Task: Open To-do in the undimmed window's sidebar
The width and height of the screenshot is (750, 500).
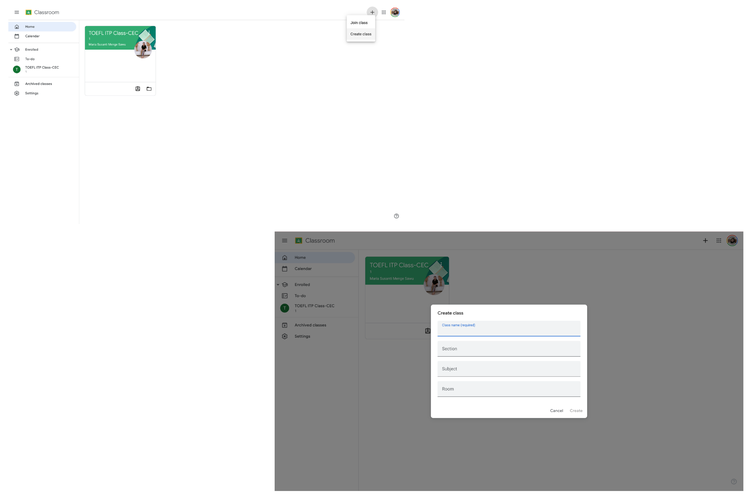Action: pos(30,59)
